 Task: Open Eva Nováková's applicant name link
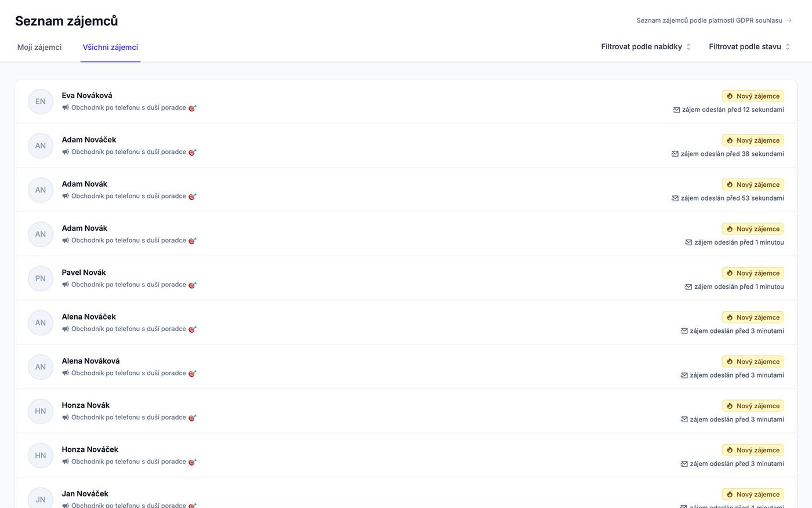(x=87, y=96)
